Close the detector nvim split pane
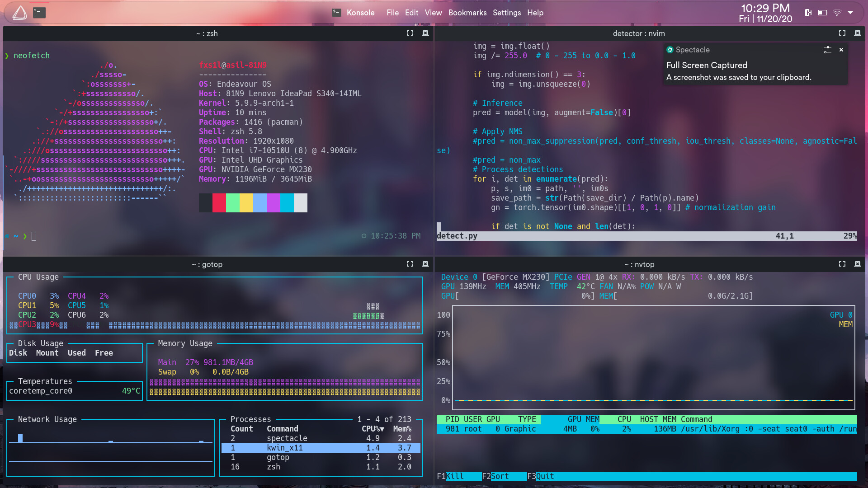 [858, 33]
